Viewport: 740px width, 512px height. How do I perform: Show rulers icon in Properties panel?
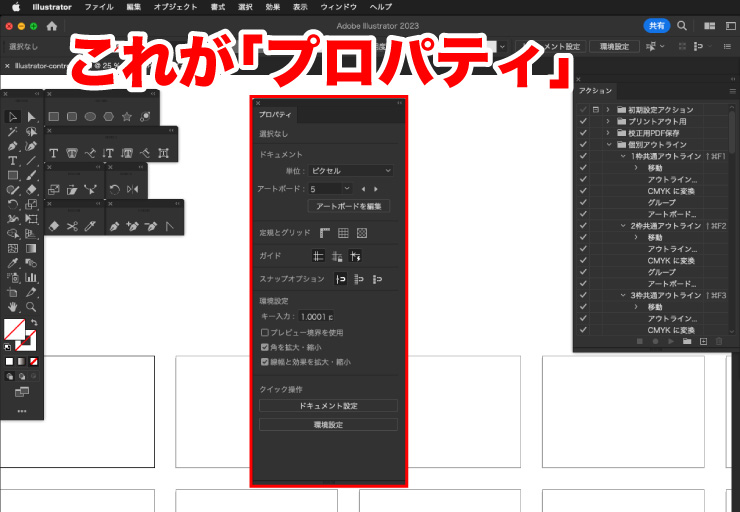pos(325,233)
